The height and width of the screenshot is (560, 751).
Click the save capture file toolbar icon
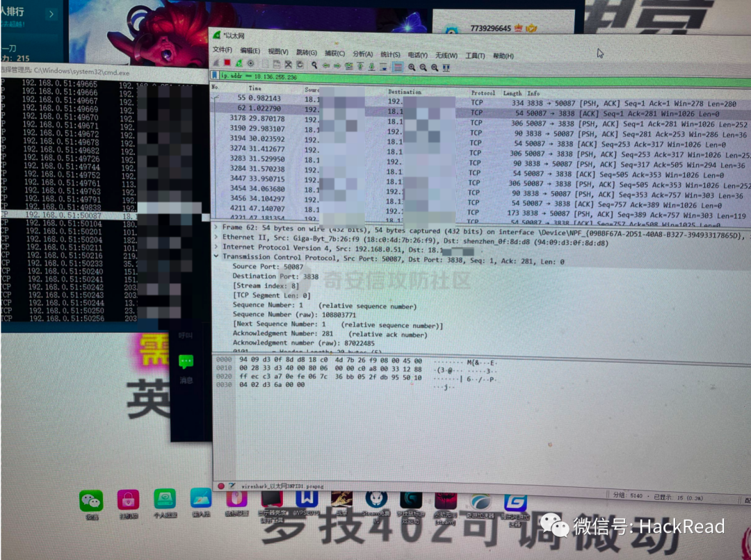(277, 64)
